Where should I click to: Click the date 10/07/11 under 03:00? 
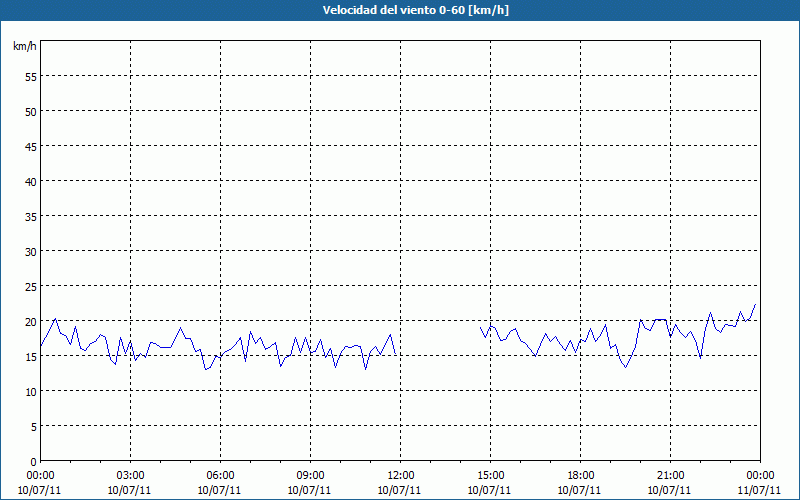tap(130, 490)
